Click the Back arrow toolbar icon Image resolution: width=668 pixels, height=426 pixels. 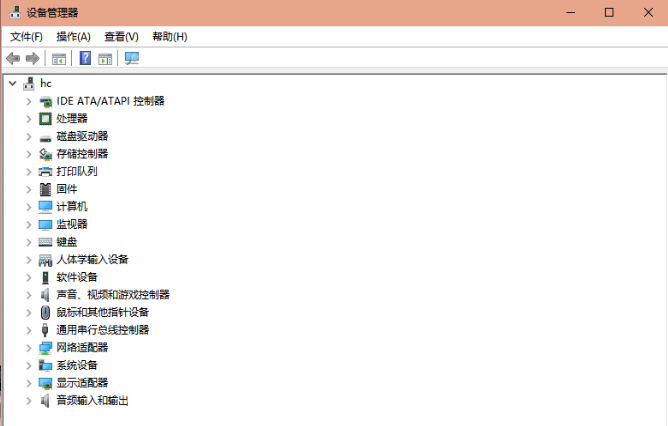click(x=13, y=58)
